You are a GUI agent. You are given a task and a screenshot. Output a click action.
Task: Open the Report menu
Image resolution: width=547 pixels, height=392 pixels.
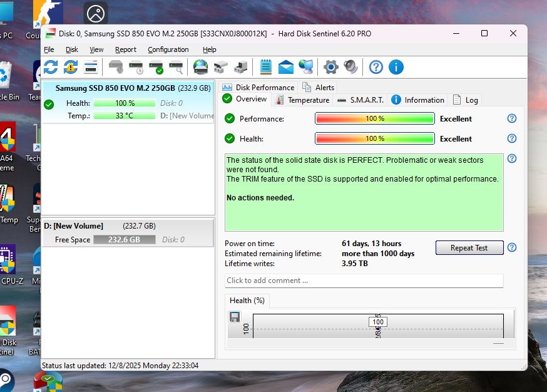click(x=126, y=49)
